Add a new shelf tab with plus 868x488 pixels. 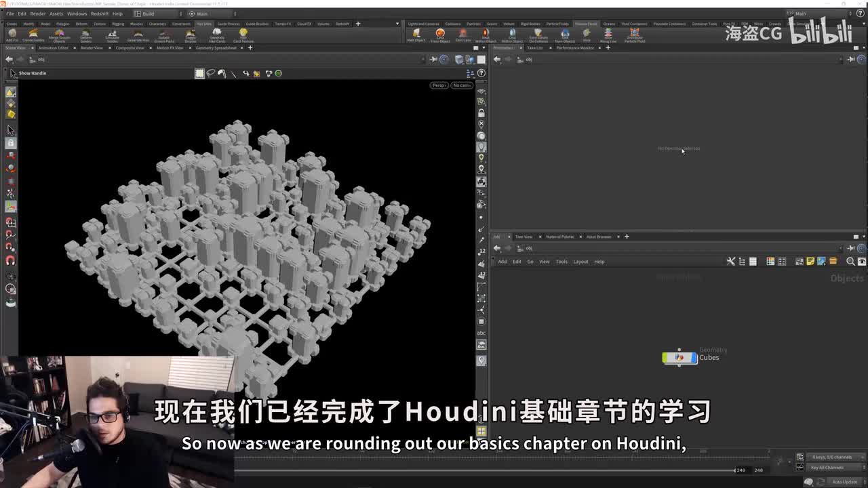[x=358, y=24]
